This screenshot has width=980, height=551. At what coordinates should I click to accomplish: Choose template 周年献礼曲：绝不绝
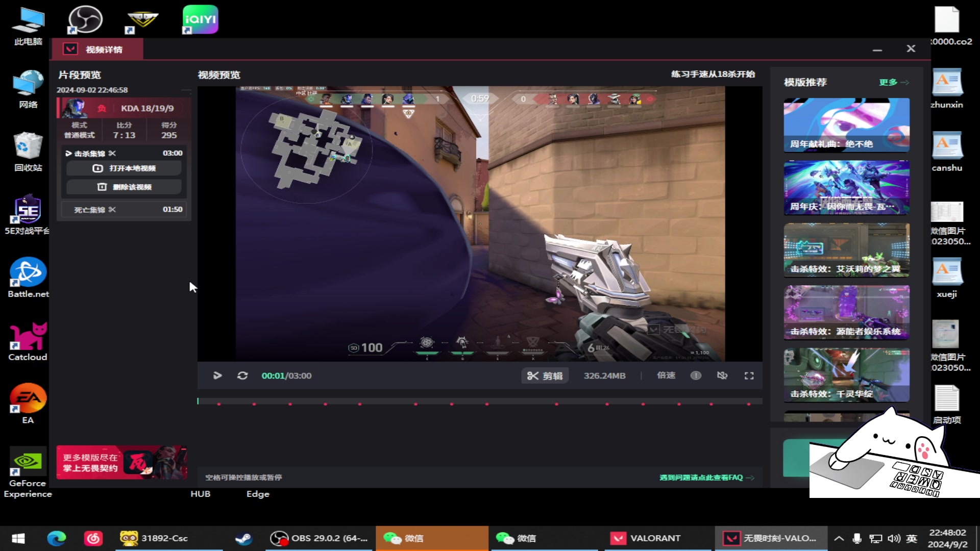846,125
